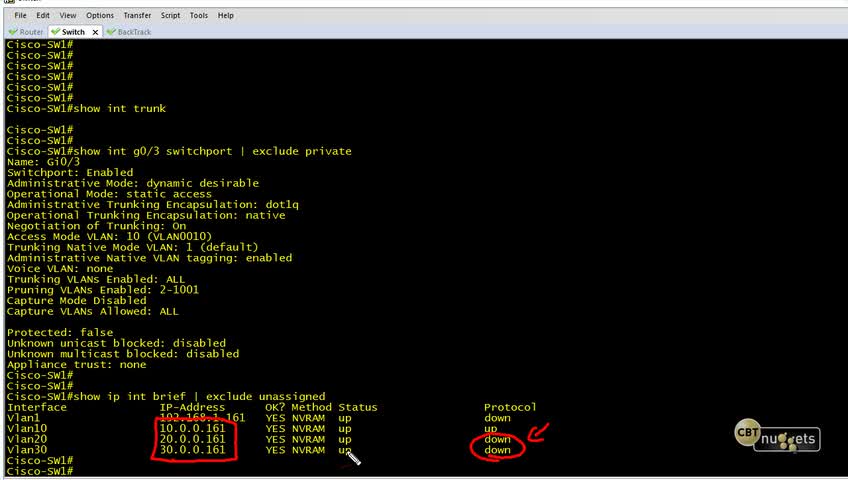The image size is (848, 480).
Task: Click 'Operational Trunking Encapsulation: native' line
Action: coord(146,215)
